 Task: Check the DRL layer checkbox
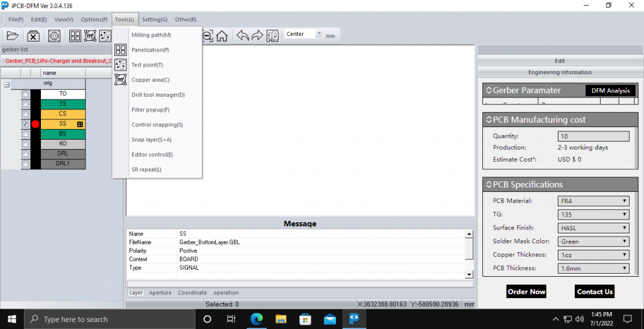(25, 154)
